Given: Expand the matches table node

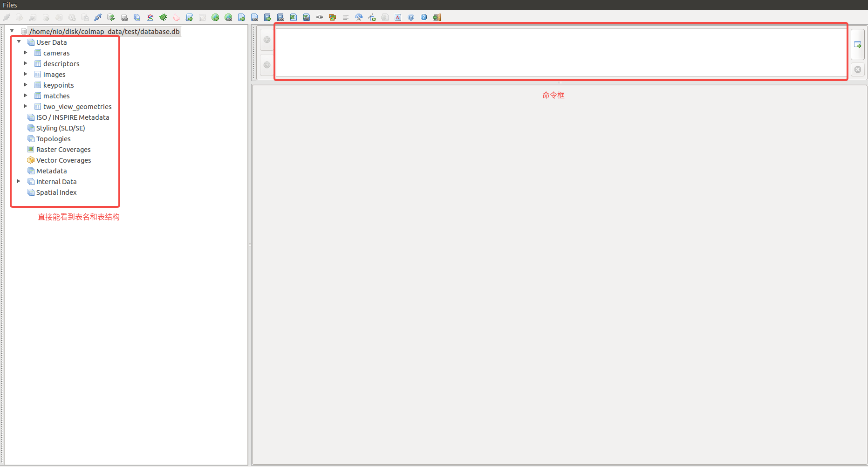Looking at the screenshot, I should (26, 95).
